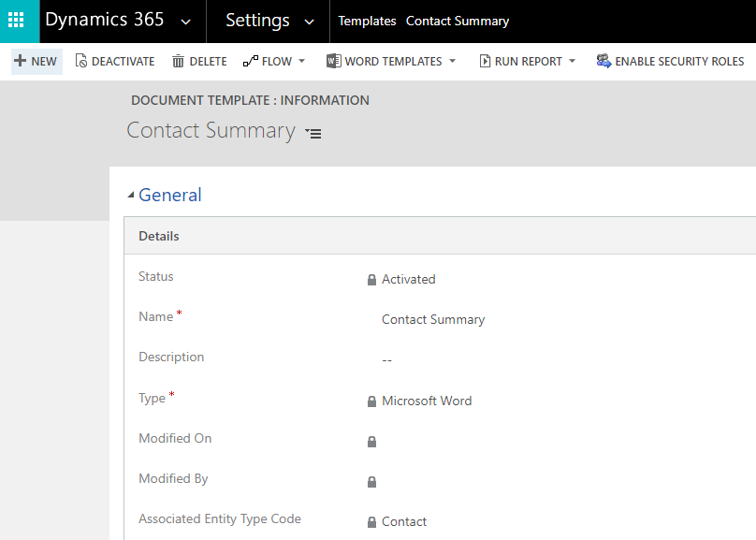This screenshot has width=756, height=540.
Task: Click the Deactivate document icon
Action: (x=81, y=61)
